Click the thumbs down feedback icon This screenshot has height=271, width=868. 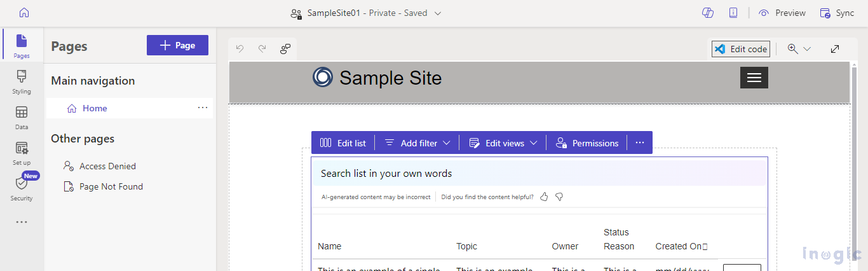(x=559, y=197)
